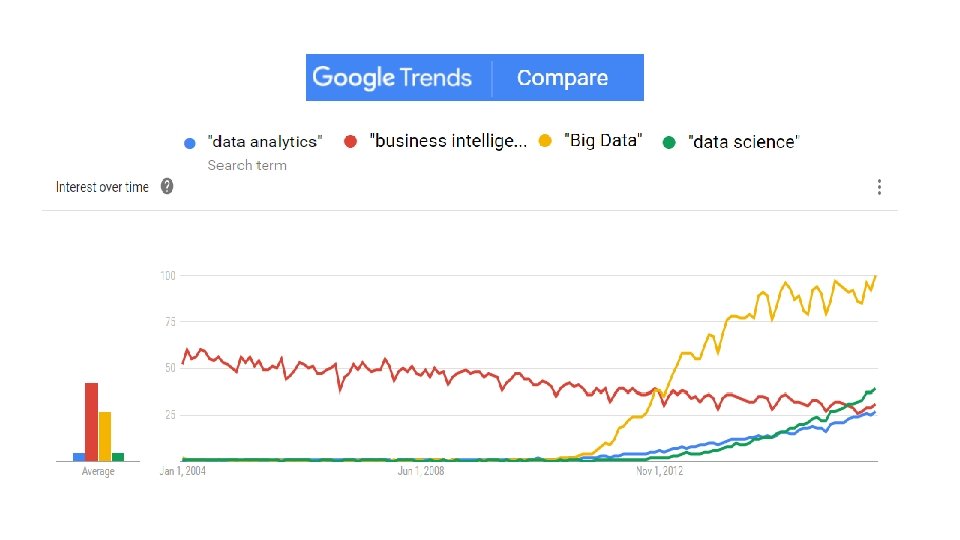This screenshot has width=960, height=540.
Task: Click the "Jun 1, 2008" axis date
Action: point(420,471)
